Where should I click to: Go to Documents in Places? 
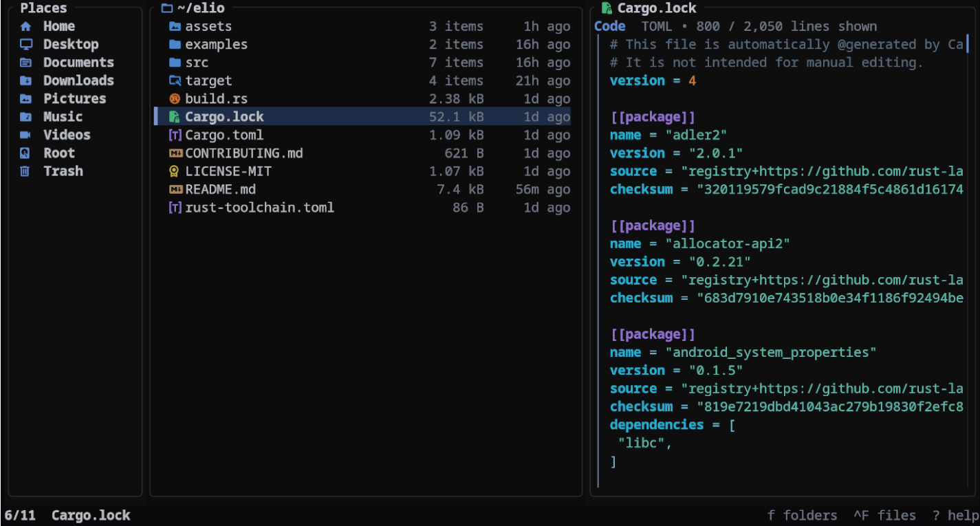pos(78,63)
